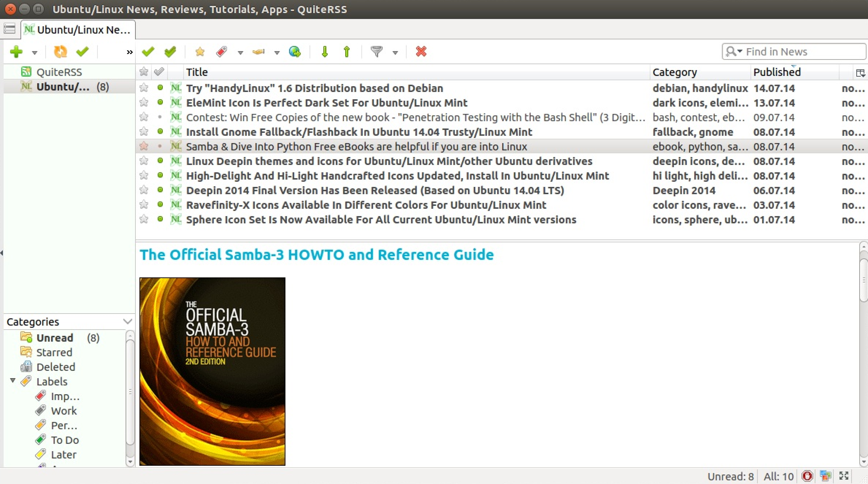Add a new feed using the plus icon

pos(16,51)
